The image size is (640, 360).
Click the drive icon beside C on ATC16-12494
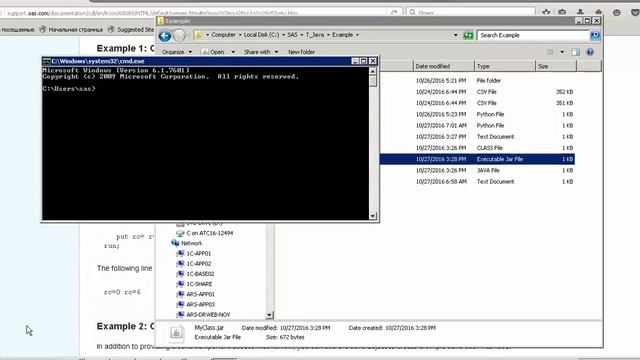[x=180, y=233]
